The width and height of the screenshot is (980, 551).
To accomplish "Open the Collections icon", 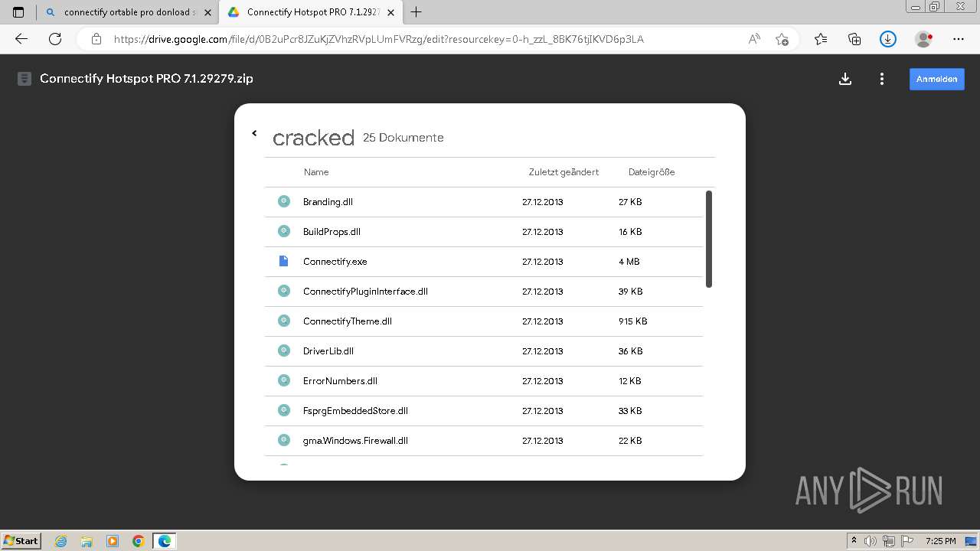I will (854, 39).
